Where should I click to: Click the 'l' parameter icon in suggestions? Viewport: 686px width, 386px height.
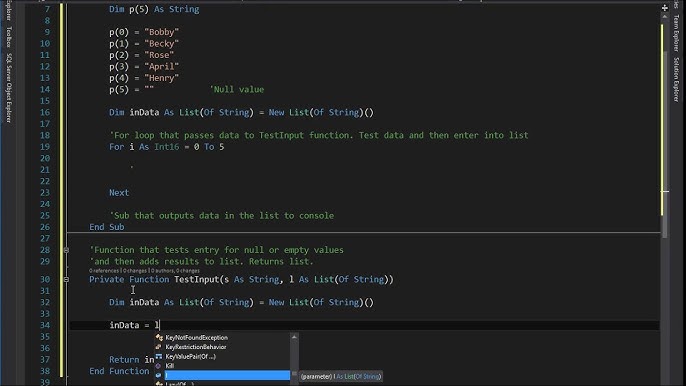[x=159, y=375]
